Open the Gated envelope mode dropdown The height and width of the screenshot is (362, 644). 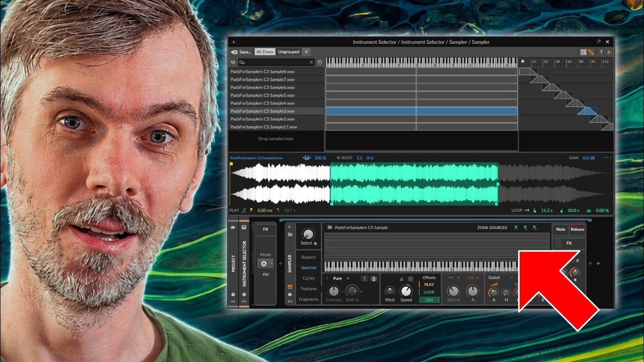[501, 278]
